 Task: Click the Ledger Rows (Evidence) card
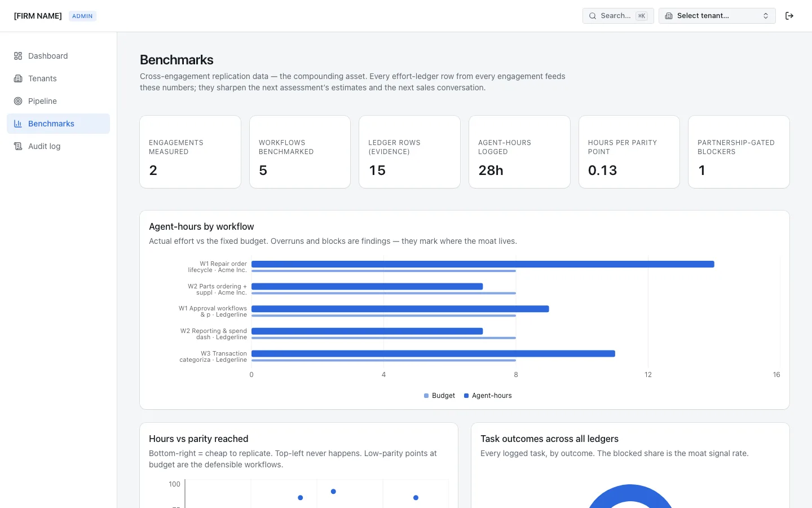point(409,152)
